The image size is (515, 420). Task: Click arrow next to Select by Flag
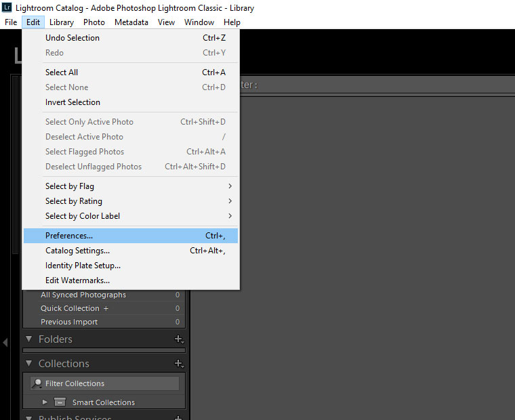point(230,186)
